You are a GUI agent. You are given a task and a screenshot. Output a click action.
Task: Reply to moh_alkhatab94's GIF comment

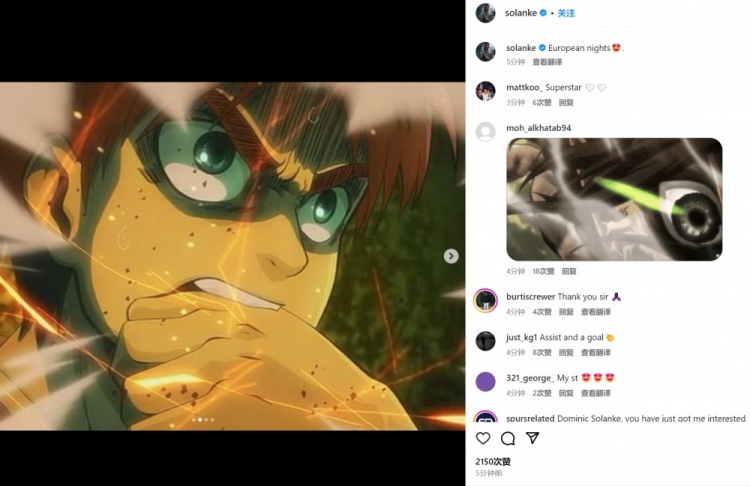(567, 271)
